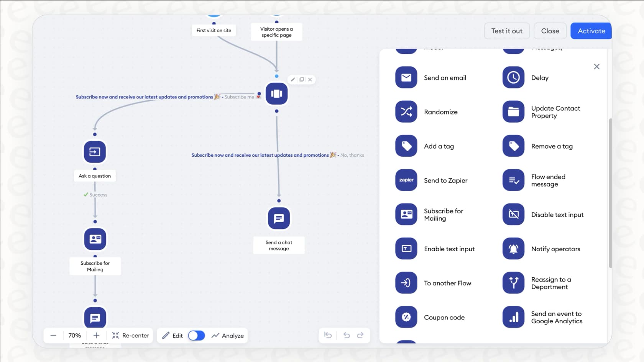Image resolution: width=644 pixels, height=362 pixels.
Task: Select Disable text input action
Action: point(513,214)
